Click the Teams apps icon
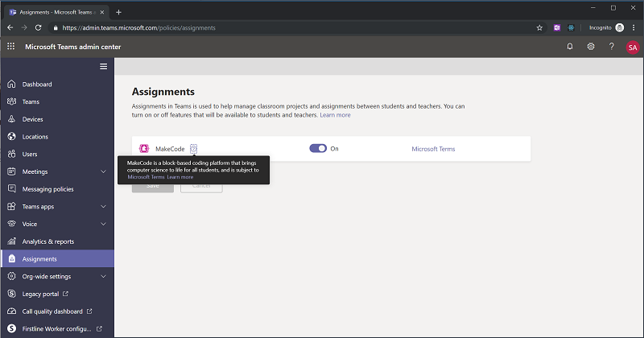 coord(11,206)
